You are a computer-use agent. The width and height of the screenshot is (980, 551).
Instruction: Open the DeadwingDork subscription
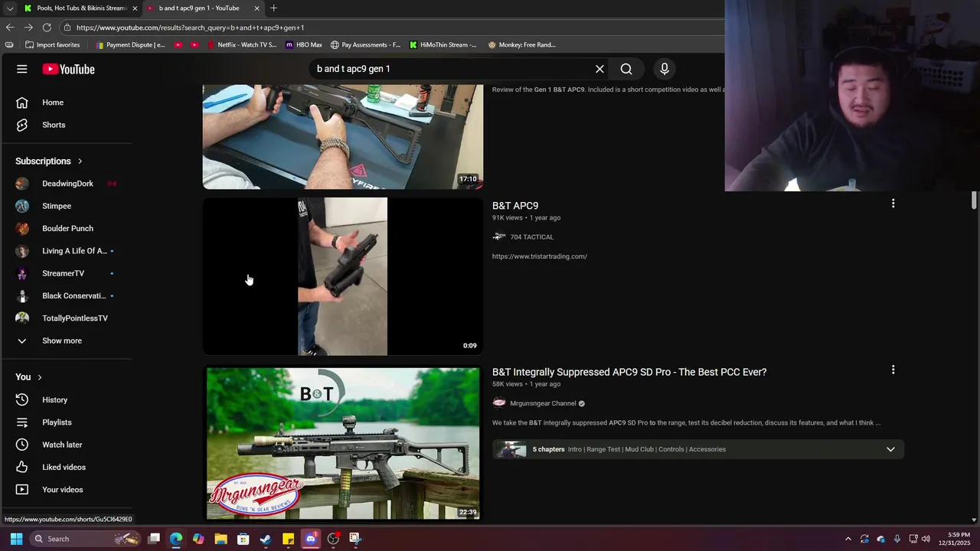coord(67,184)
